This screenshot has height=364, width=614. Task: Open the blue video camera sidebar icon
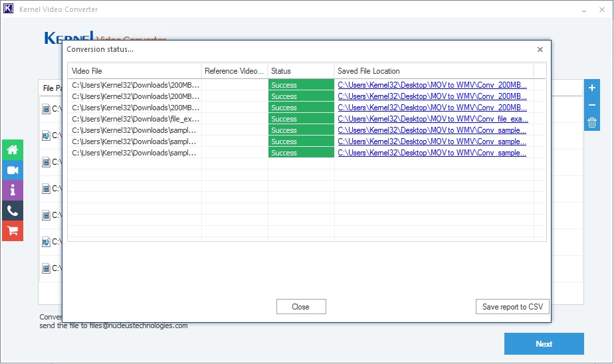[13, 170]
